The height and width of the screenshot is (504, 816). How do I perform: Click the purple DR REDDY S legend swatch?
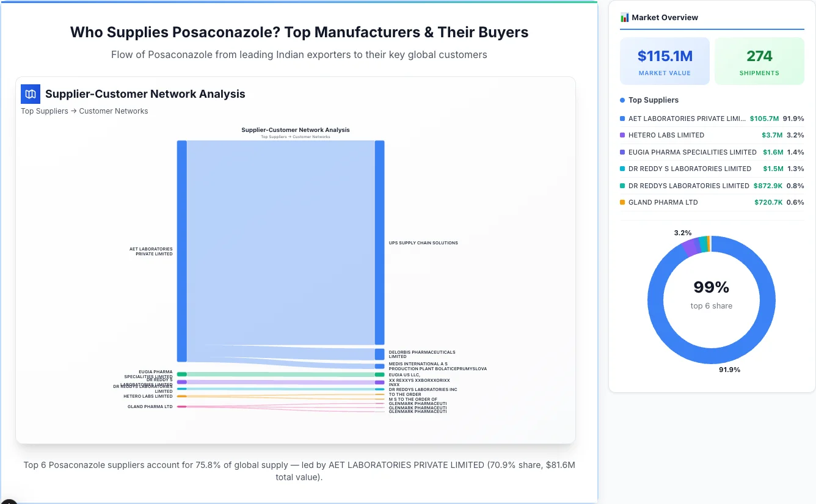pos(624,169)
